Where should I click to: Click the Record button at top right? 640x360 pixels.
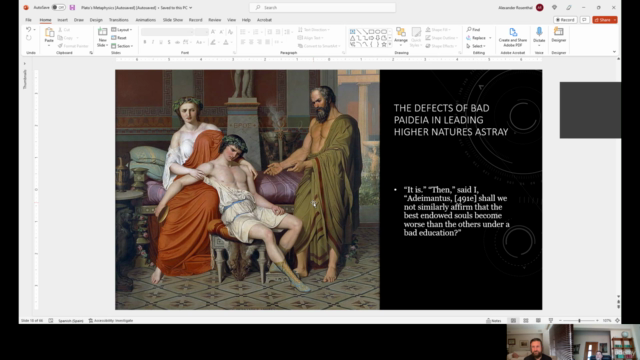click(x=565, y=20)
